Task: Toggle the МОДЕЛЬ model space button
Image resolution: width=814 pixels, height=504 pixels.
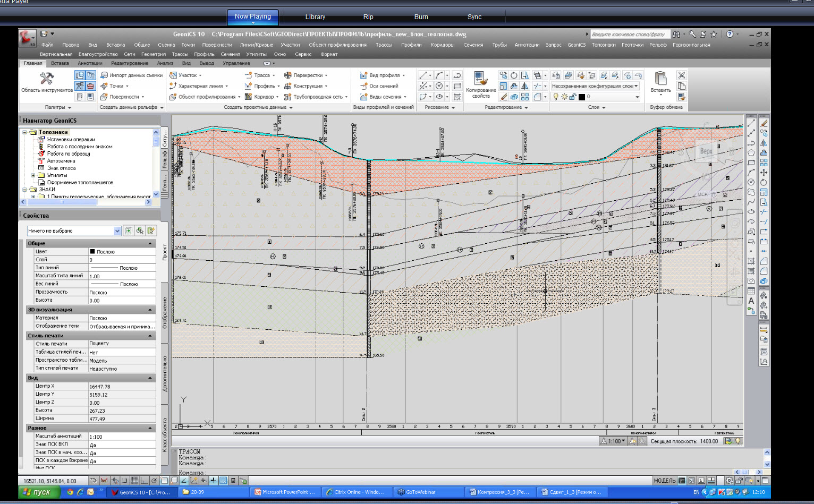Action: click(x=664, y=481)
